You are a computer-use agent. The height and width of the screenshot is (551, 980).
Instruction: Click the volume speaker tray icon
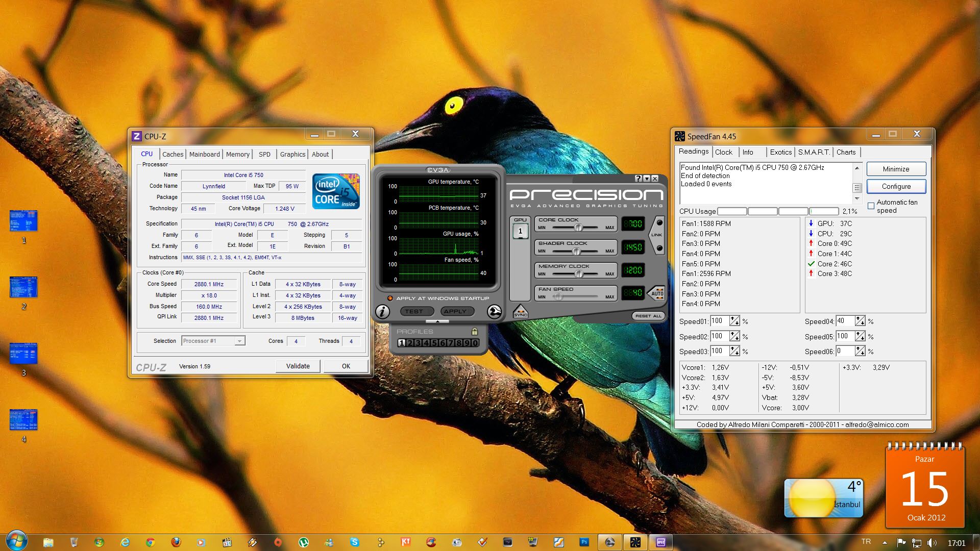click(x=932, y=543)
